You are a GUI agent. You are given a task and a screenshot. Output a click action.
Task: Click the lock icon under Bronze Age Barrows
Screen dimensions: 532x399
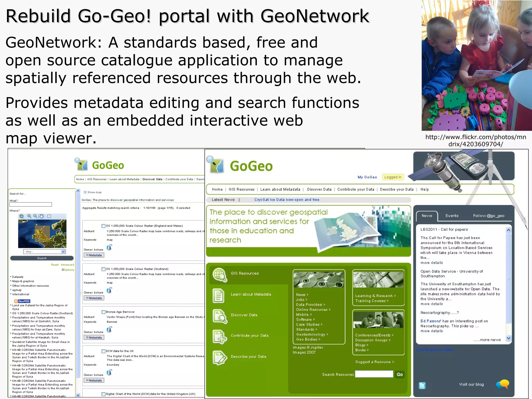pyautogui.click(x=109, y=330)
